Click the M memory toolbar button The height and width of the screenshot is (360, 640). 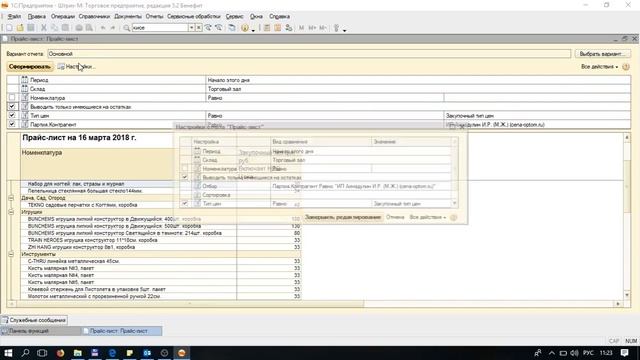302,28
